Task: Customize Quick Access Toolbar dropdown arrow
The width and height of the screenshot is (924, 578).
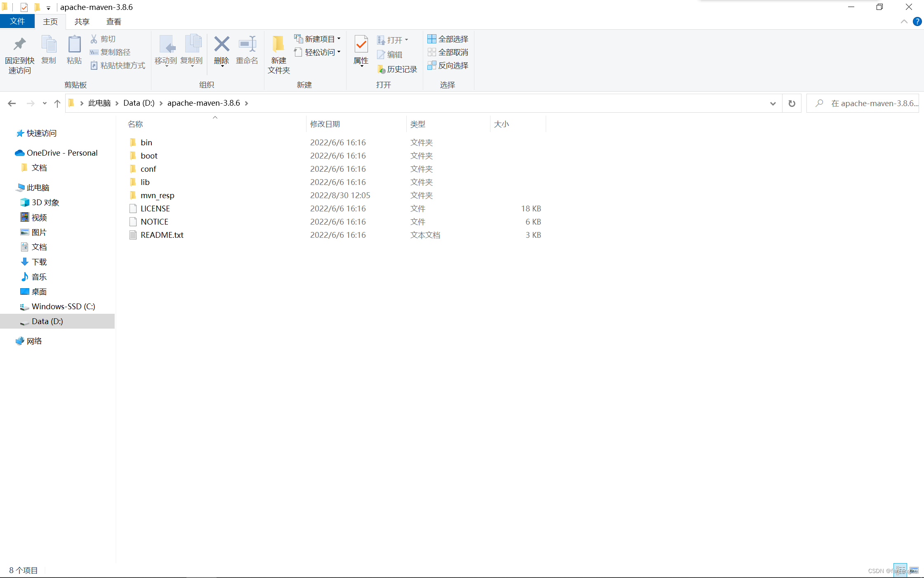Action: (48, 8)
